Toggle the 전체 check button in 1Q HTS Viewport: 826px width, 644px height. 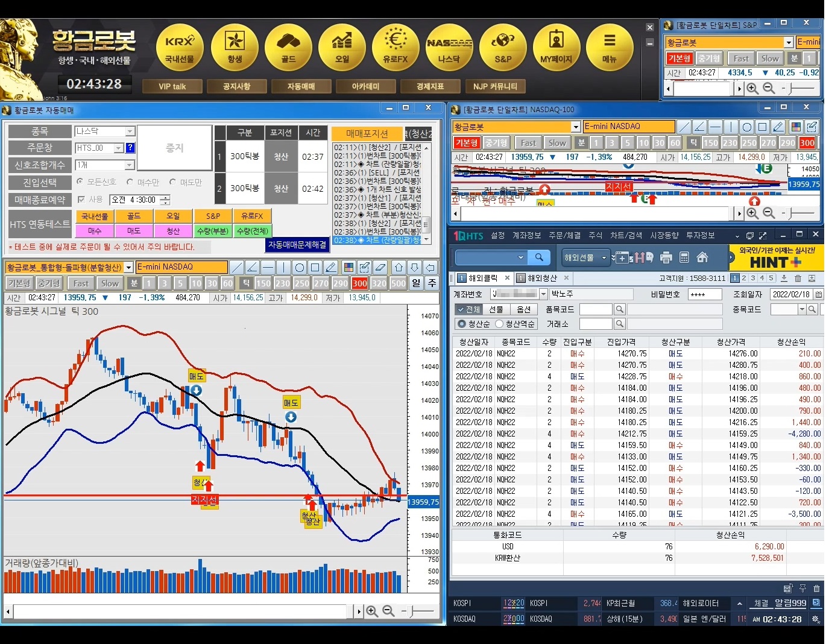(x=468, y=309)
